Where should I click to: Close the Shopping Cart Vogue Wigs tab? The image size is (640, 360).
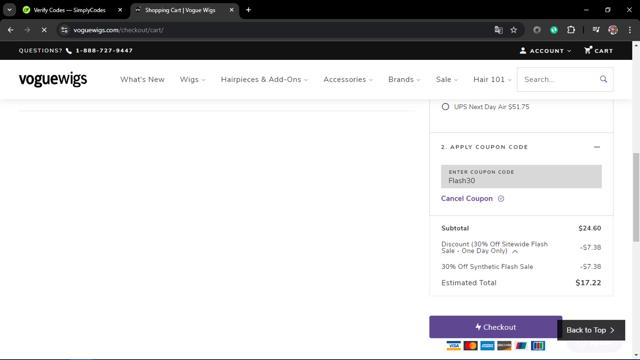231,10
